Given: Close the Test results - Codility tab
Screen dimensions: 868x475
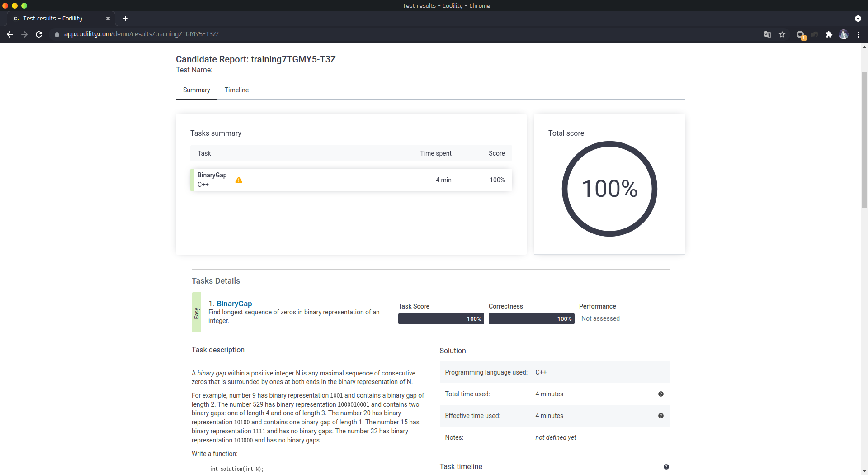Looking at the screenshot, I should point(108,19).
